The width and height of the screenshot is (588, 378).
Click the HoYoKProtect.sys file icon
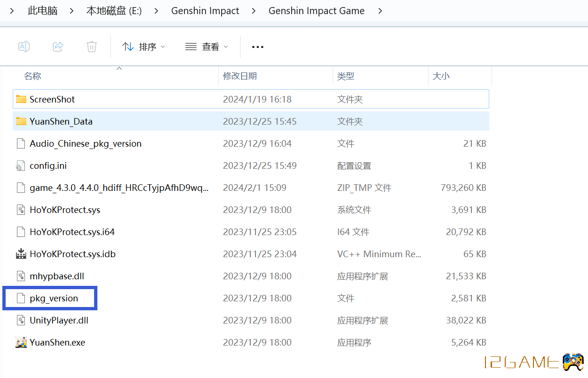point(21,210)
